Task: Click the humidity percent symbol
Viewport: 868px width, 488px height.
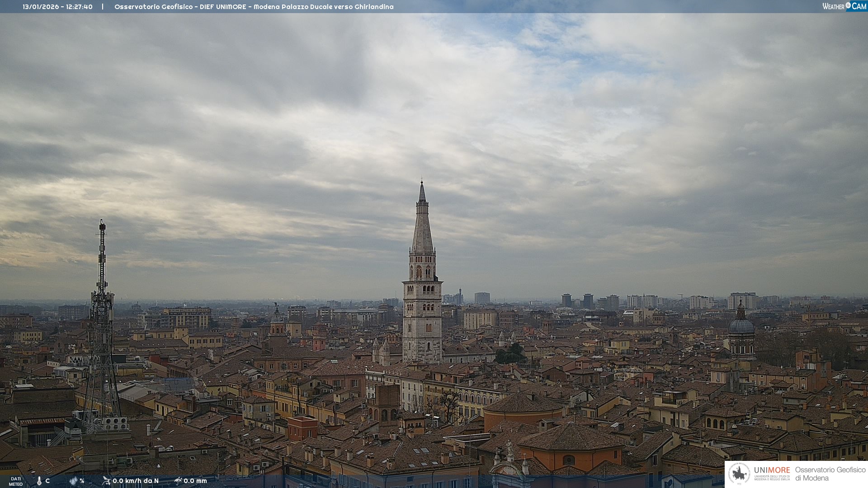Action: point(82,481)
